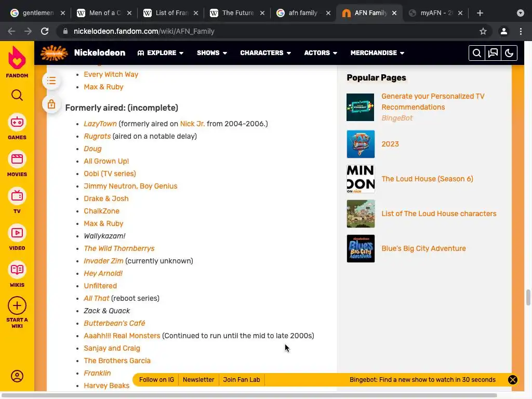Open wiki search magnifier in header
The image size is (532, 399).
(x=477, y=53)
